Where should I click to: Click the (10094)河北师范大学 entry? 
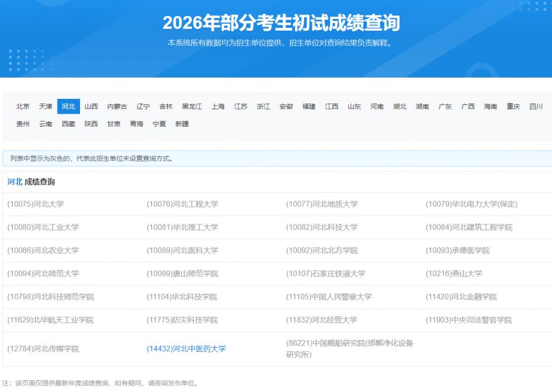[x=43, y=274]
